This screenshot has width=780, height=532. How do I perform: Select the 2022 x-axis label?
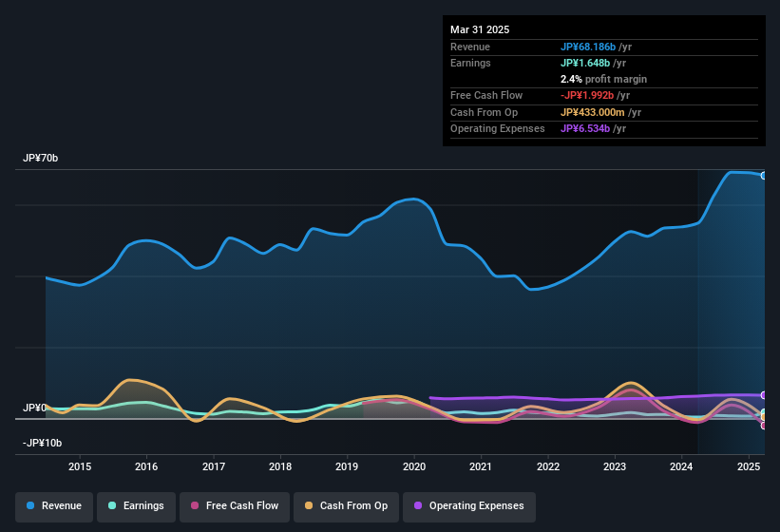tap(547, 466)
